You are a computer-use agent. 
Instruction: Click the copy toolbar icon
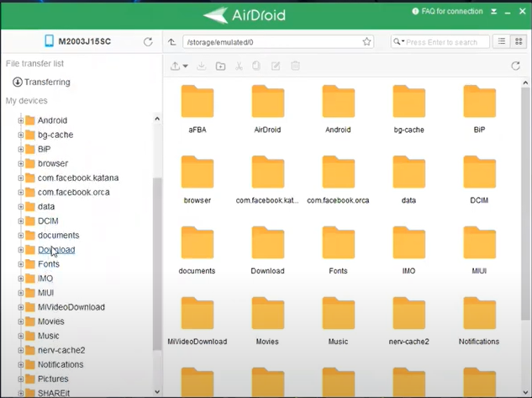coord(256,66)
